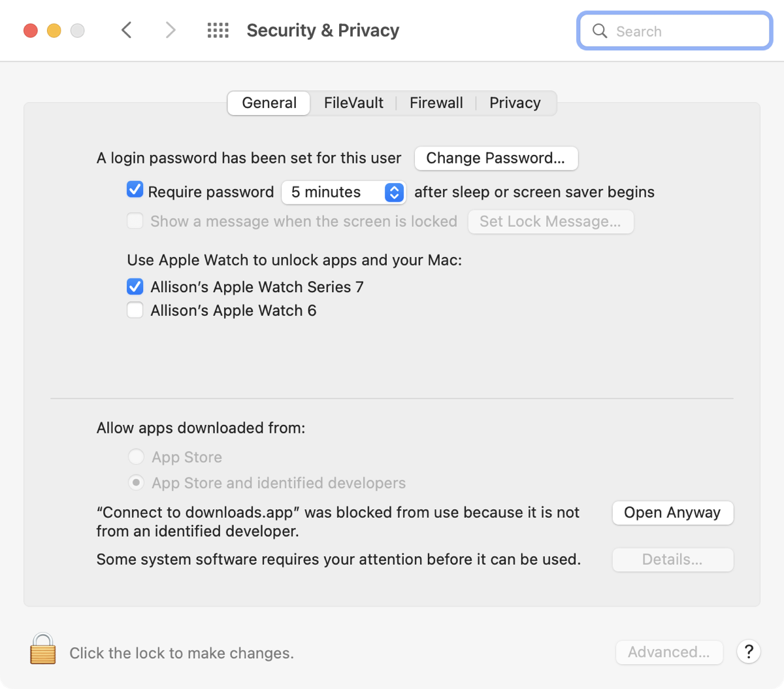
Task: Toggle the Require password checkbox
Action: [135, 190]
